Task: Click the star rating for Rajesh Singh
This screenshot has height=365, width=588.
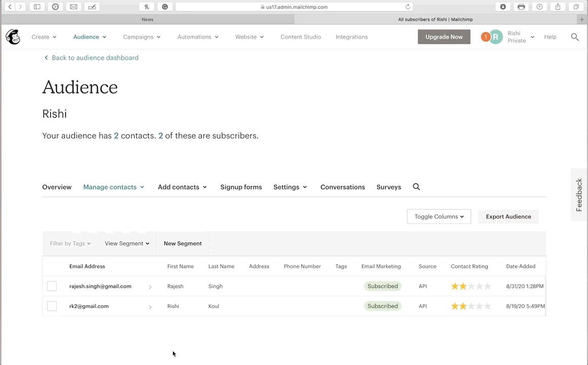Action: 470,286
